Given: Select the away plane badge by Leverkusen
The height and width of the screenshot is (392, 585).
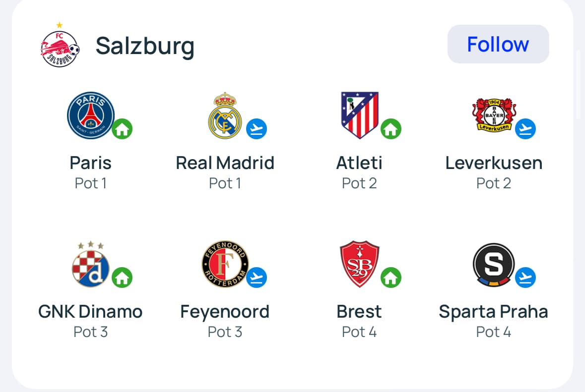Looking at the screenshot, I should tap(525, 129).
